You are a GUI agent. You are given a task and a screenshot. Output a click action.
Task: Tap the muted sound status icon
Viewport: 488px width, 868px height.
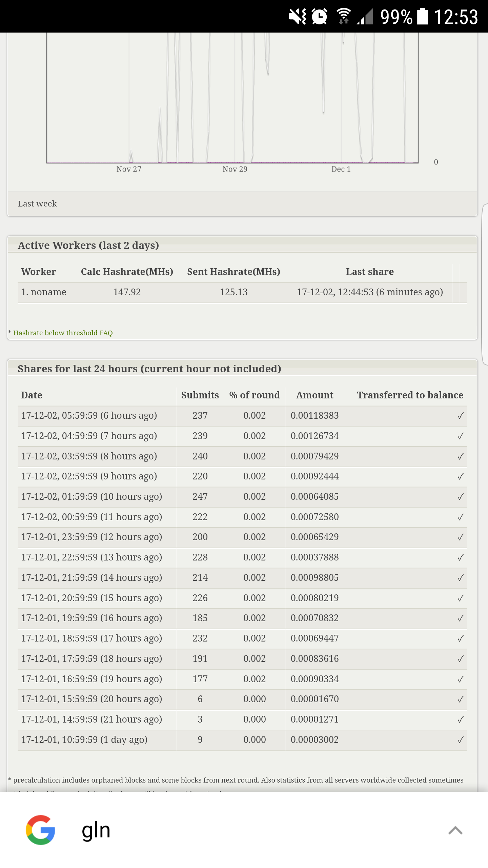297,16
